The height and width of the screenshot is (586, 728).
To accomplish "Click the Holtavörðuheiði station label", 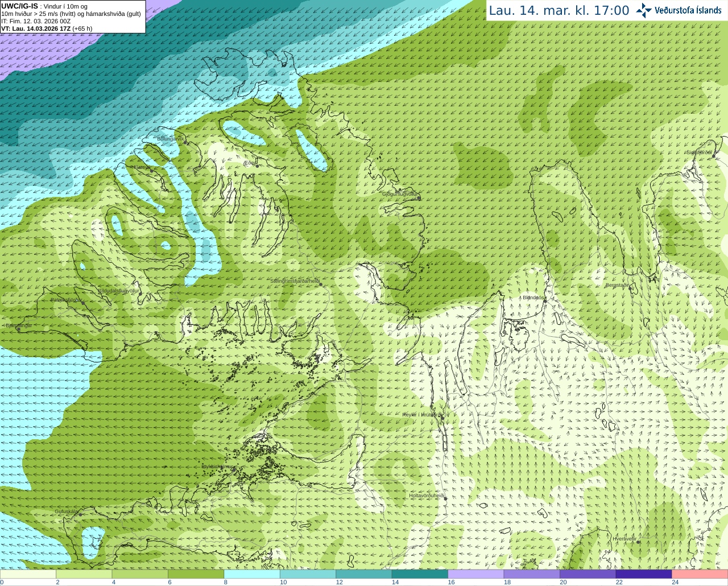I will (x=426, y=496).
